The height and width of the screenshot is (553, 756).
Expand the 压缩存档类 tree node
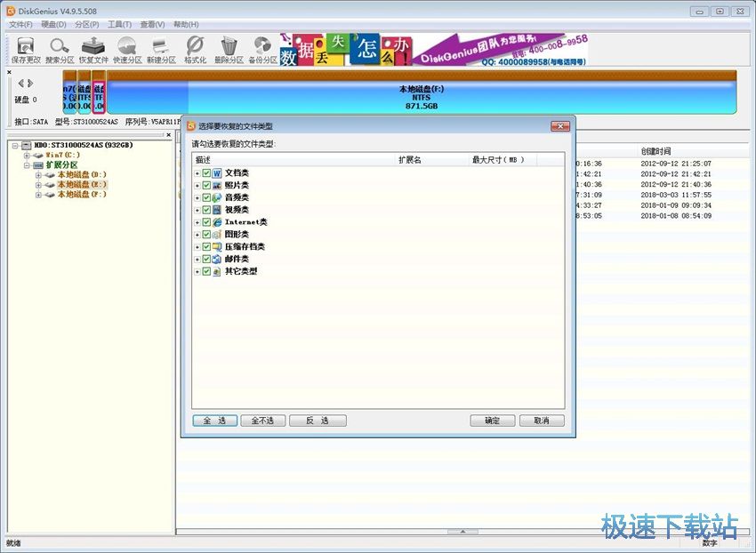pyautogui.click(x=197, y=247)
